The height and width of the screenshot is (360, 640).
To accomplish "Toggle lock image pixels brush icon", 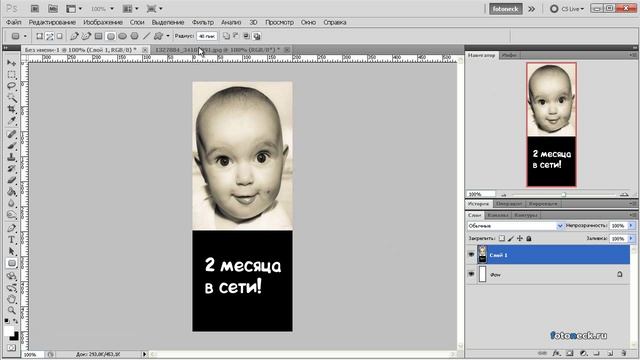I will tap(511, 238).
